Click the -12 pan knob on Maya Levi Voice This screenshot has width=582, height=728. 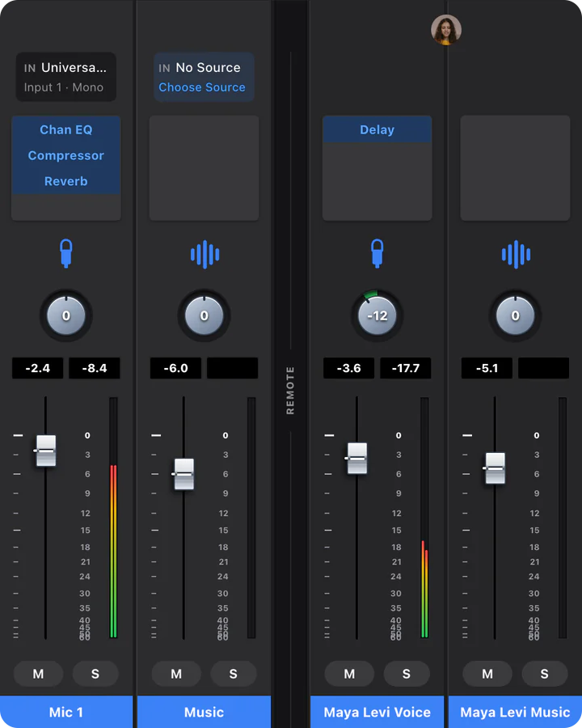tap(377, 315)
